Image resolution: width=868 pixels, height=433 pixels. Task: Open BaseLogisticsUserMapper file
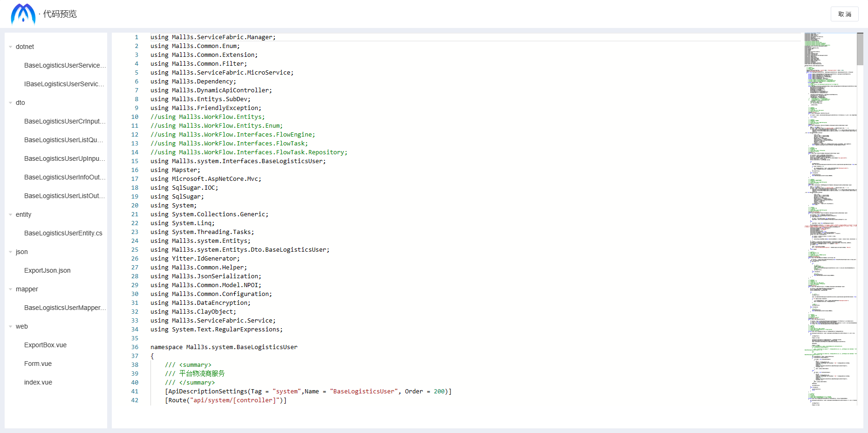[x=65, y=308]
